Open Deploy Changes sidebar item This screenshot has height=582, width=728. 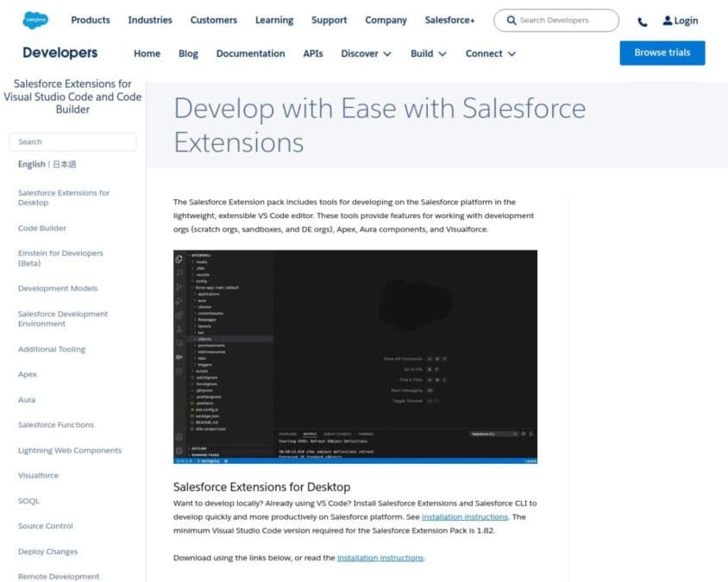click(x=47, y=551)
